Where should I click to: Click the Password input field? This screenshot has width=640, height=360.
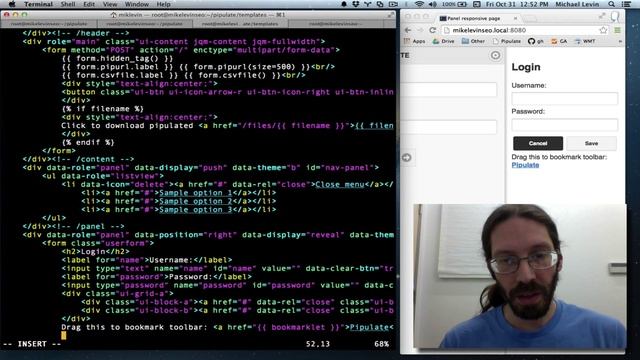pos(564,124)
